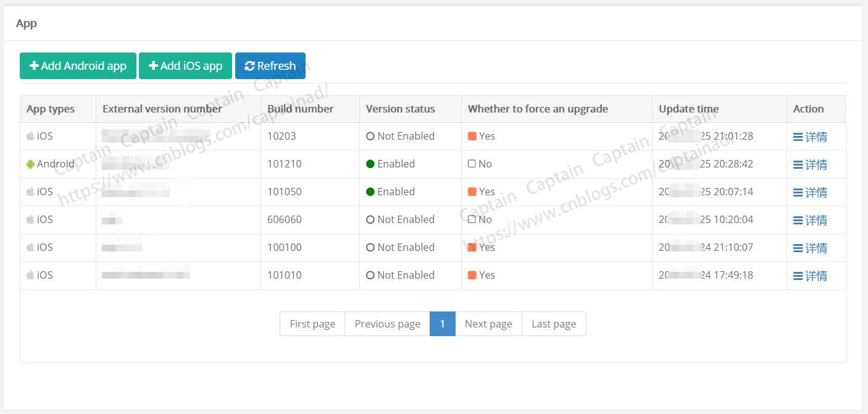Click the Not Enabled circle icon for build 101010
The height and width of the screenshot is (414, 868).
[370, 275]
